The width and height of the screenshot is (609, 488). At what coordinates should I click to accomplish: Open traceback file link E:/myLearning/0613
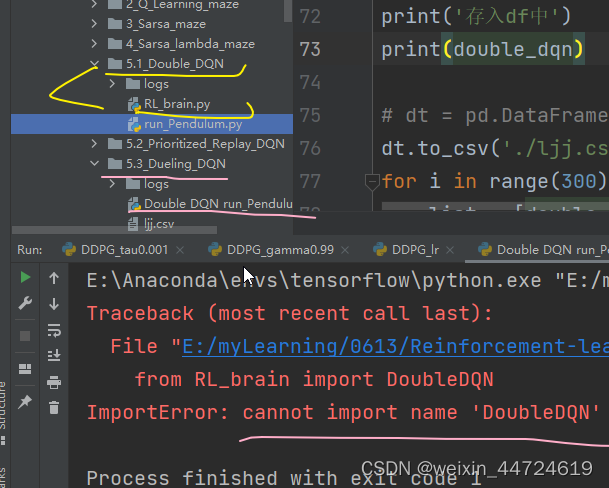click(395, 346)
